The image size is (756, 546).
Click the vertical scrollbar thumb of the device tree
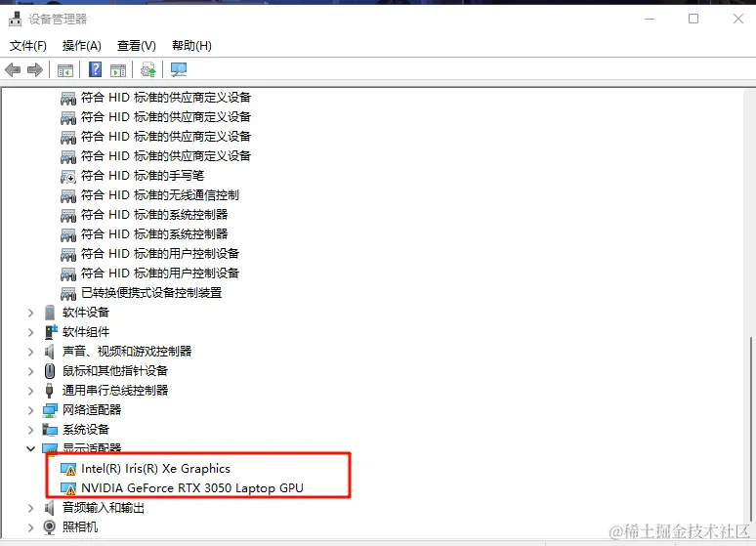[750, 429]
